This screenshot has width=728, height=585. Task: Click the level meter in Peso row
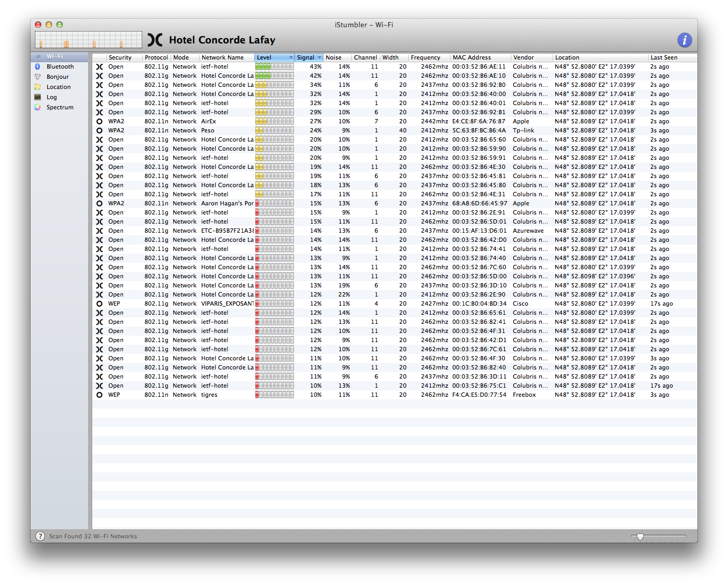click(274, 130)
